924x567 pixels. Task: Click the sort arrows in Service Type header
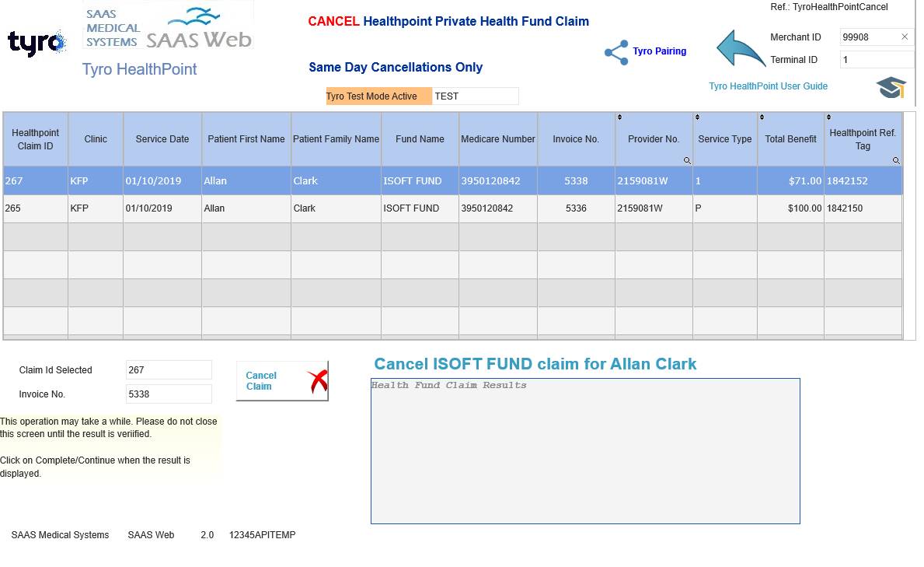point(697,117)
